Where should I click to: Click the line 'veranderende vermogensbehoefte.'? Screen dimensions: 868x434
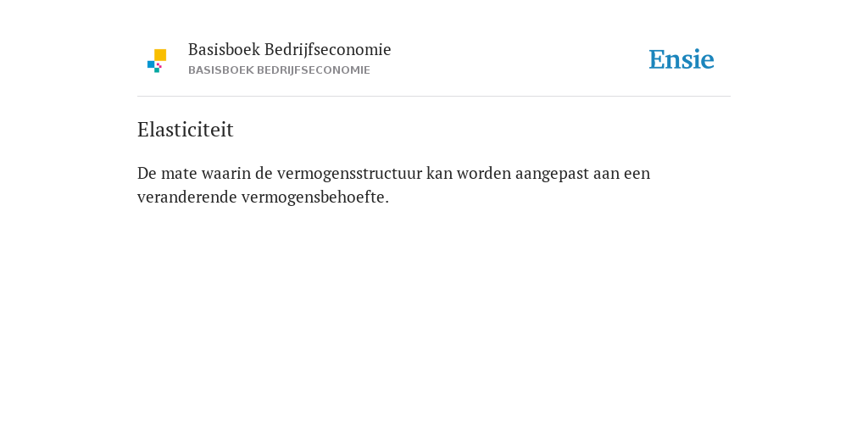click(263, 197)
